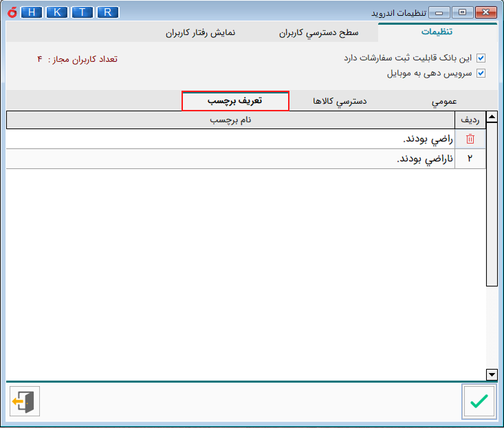Select the 'تنظيمات' main tab
Screen dimensions: 504x428
437,32
